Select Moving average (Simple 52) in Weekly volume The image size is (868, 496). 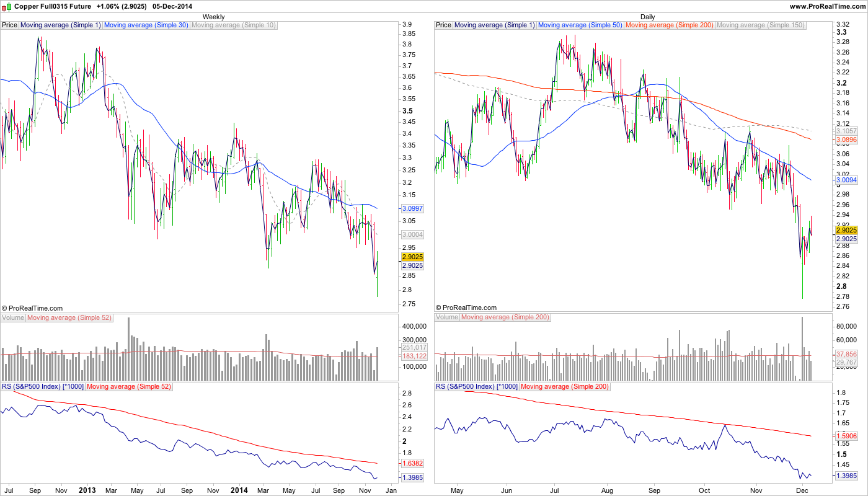point(69,317)
